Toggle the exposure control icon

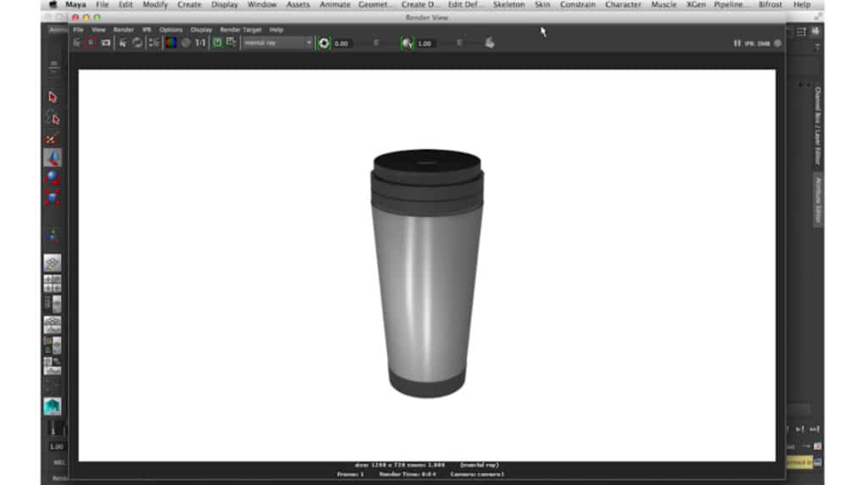pyautogui.click(x=323, y=42)
